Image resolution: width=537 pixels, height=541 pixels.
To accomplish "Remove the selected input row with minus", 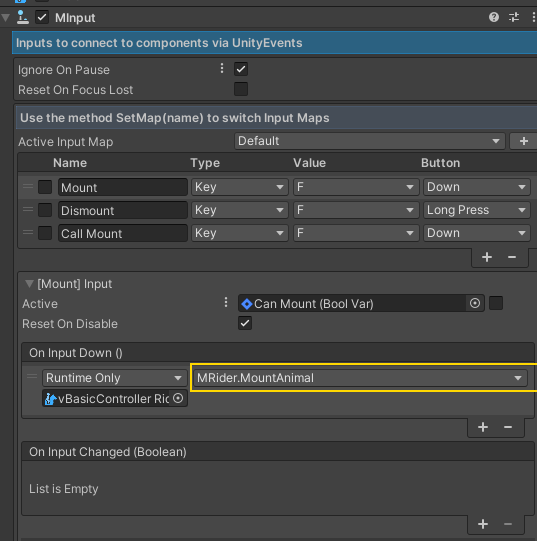I will [x=512, y=257].
